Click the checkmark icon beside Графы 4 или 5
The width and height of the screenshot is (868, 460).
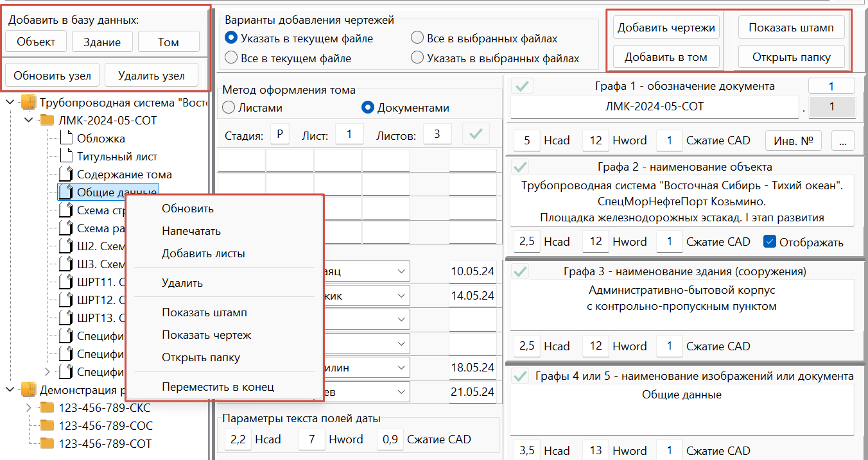click(521, 376)
